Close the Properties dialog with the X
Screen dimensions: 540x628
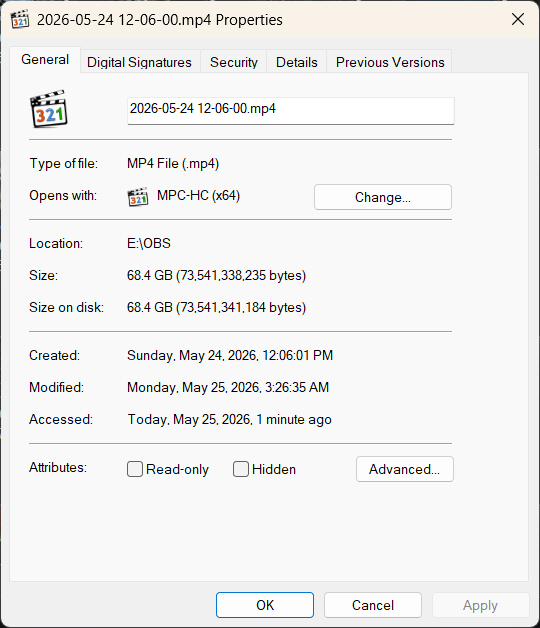tap(518, 19)
